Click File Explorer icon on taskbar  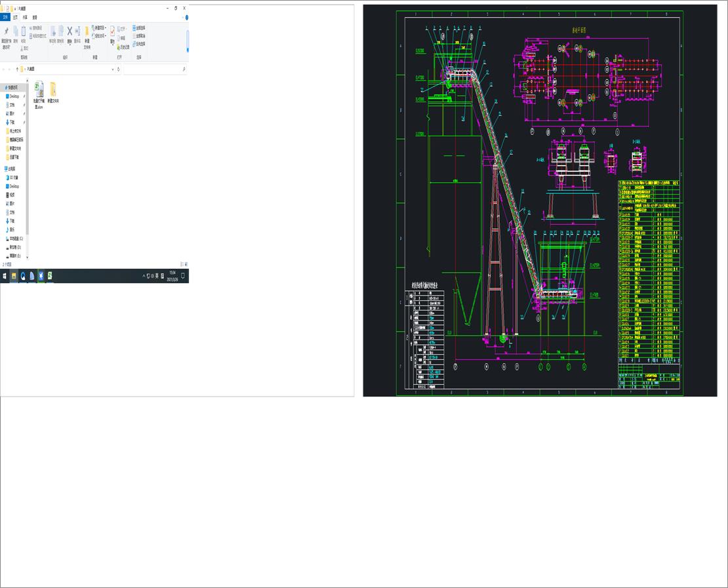coord(14,276)
